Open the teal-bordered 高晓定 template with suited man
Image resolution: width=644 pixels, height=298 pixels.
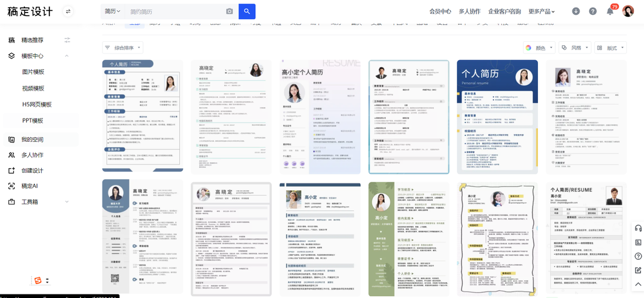408,117
